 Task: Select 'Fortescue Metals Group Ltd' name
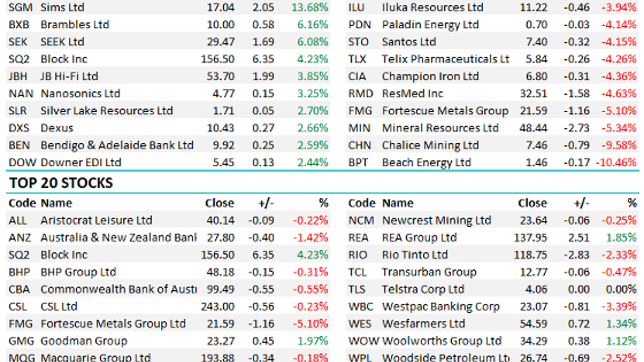click(x=113, y=324)
